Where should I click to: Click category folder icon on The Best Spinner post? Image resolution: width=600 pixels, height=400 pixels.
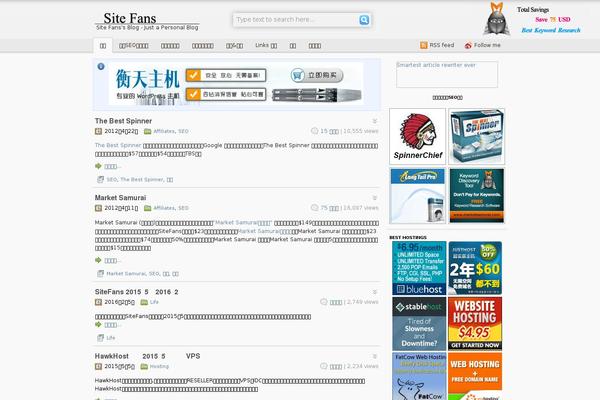(147, 131)
